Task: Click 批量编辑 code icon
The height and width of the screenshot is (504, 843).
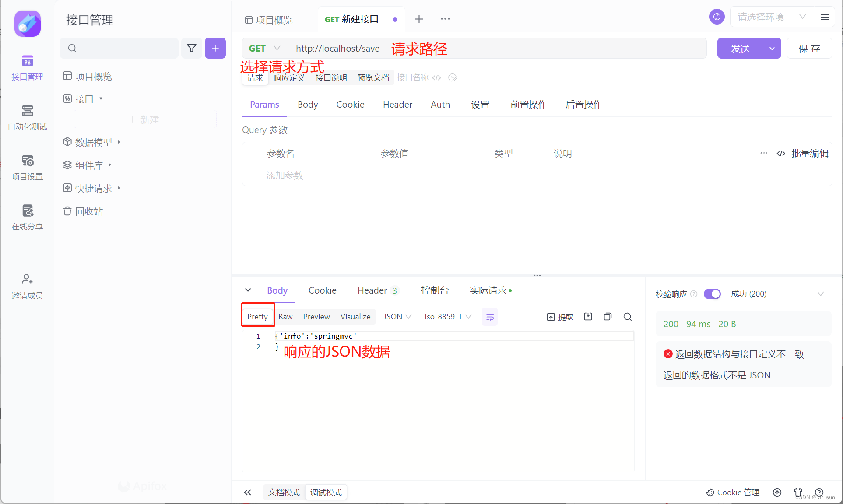Action: (x=781, y=154)
